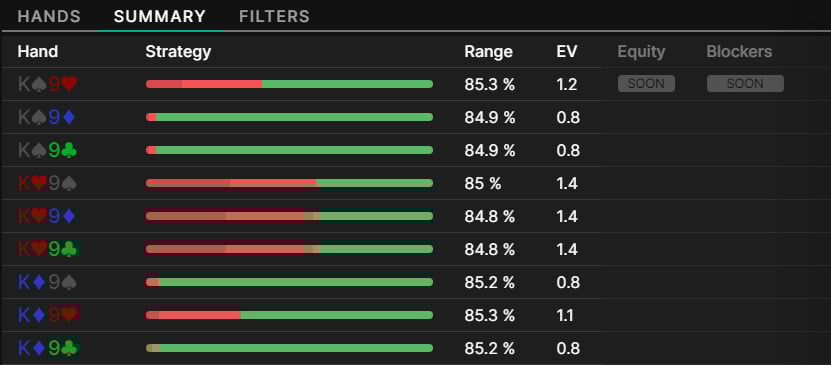Select the K♠9♦ hand icon

47,117
